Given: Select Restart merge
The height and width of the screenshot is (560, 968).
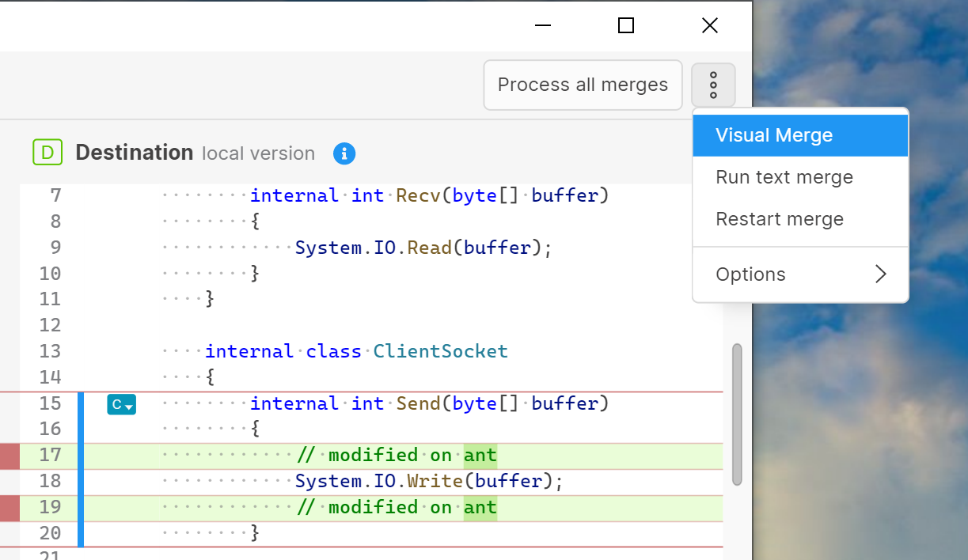Looking at the screenshot, I should 780,219.
